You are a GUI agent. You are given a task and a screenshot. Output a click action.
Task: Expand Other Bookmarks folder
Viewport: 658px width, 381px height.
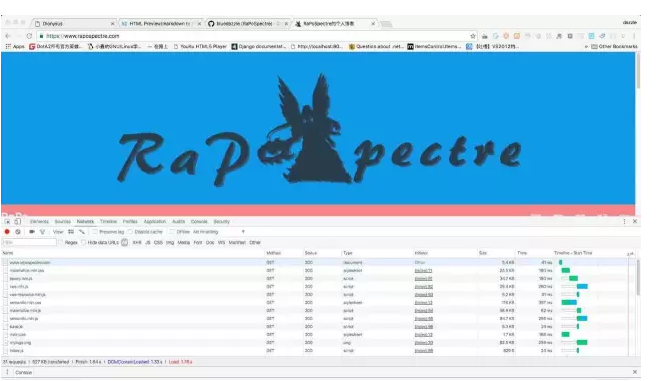[615, 47]
